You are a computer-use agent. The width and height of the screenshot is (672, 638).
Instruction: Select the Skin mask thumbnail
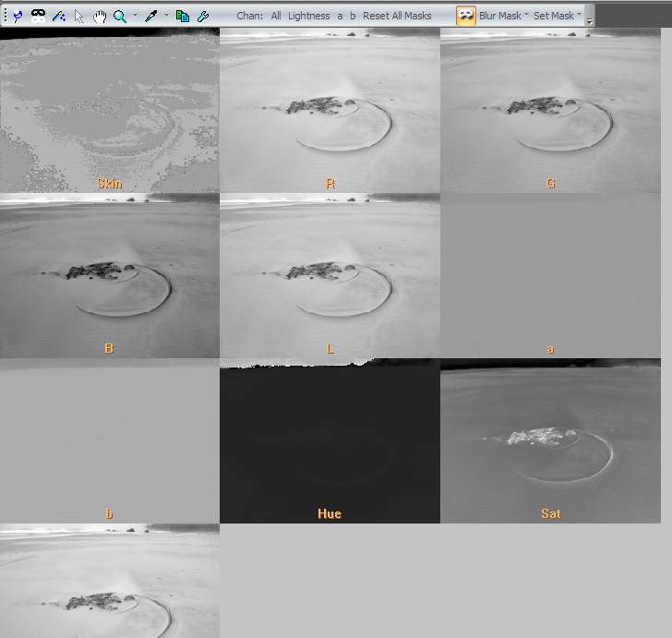[110, 110]
